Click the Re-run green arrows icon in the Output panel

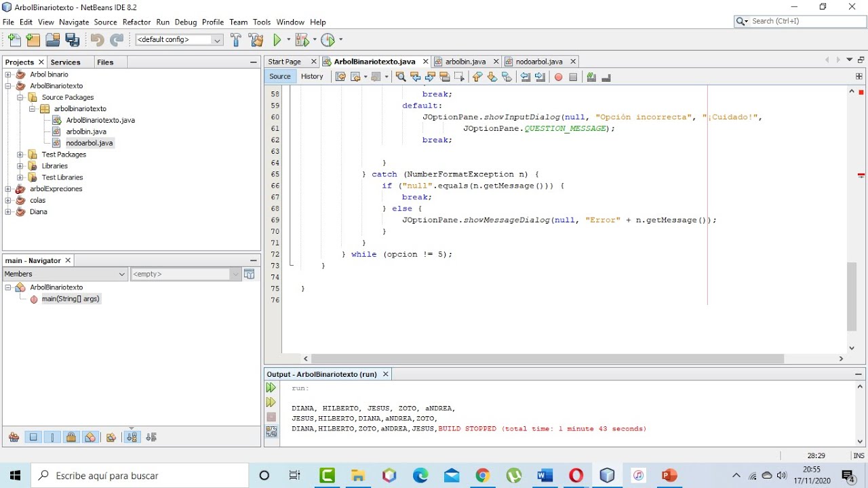271,388
